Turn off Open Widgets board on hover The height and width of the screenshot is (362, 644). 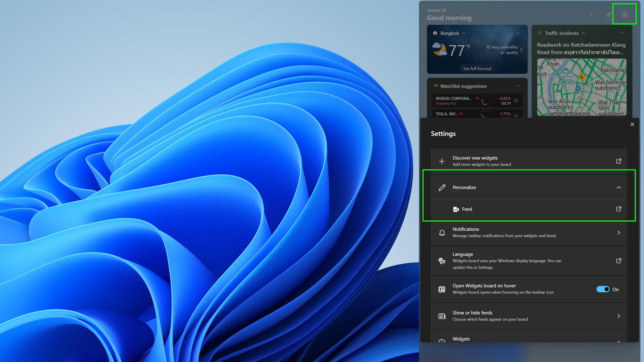[603, 289]
